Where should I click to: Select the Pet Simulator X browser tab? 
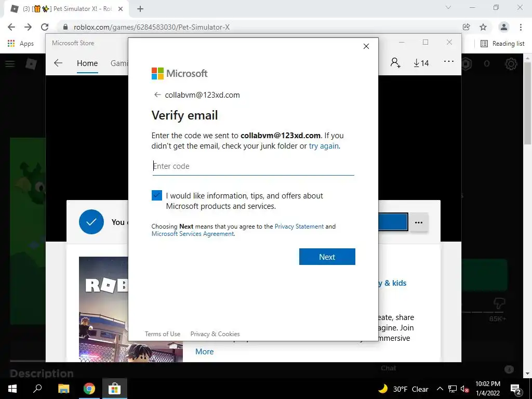coord(67,9)
